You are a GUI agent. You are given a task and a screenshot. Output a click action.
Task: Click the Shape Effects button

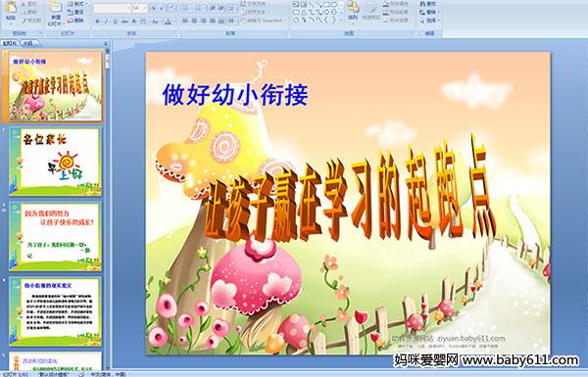[x=397, y=21]
